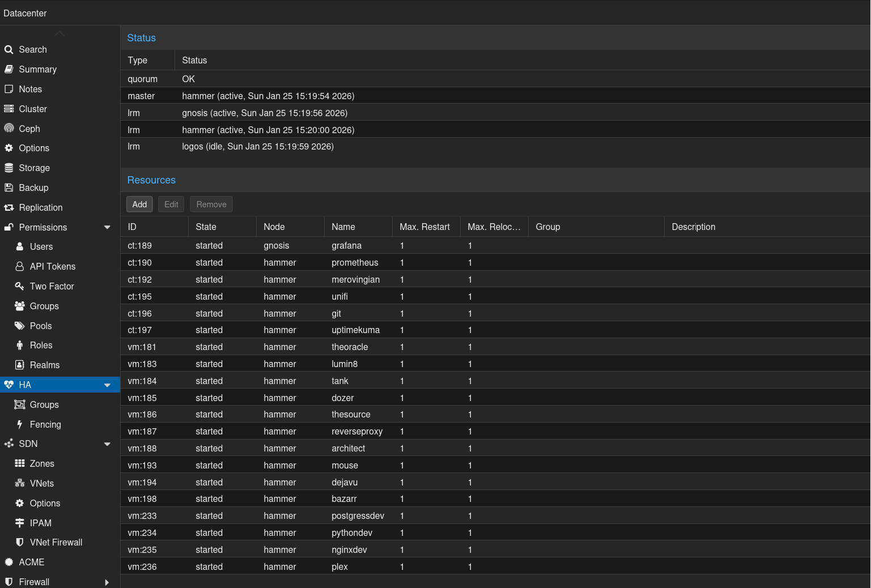871x588 pixels.
Task: Collapse the SDN tree arrow
Action: pos(107,444)
